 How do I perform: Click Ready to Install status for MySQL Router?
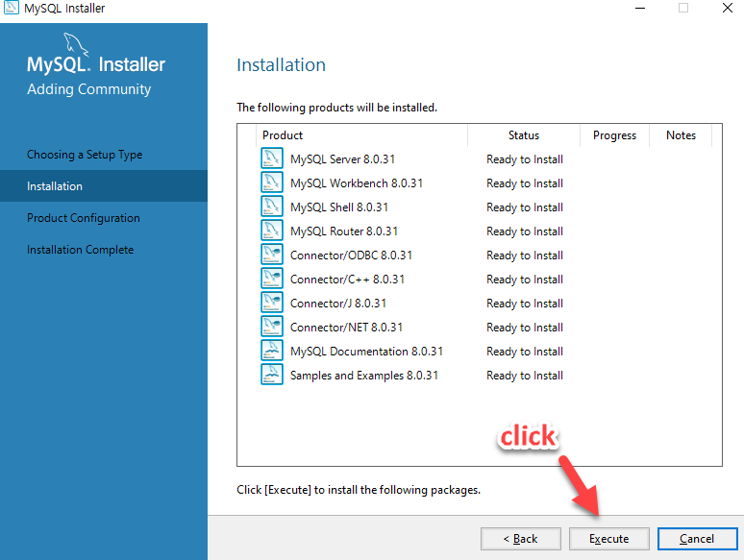(525, 231)
